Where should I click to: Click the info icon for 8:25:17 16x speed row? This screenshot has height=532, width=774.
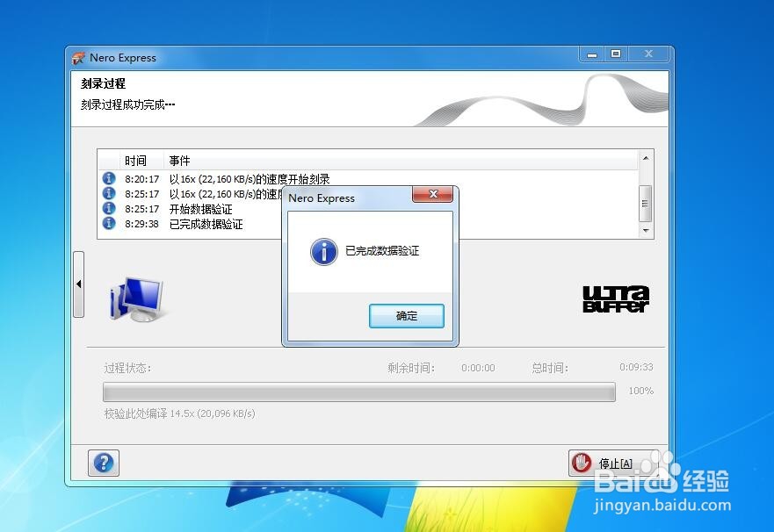[x=109, y=193]
